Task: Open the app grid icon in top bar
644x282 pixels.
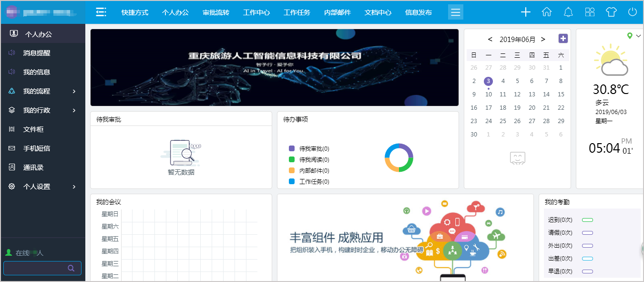Action: coord(589,12)
